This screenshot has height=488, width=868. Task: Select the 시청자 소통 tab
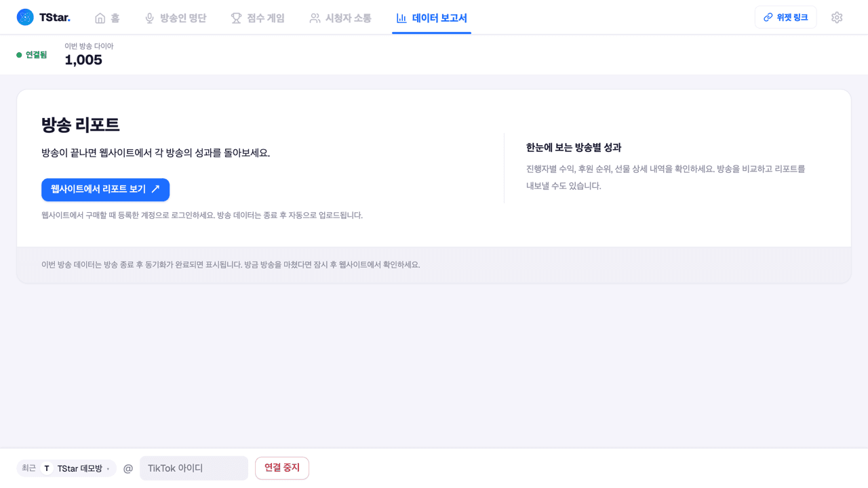coord(340,18)
